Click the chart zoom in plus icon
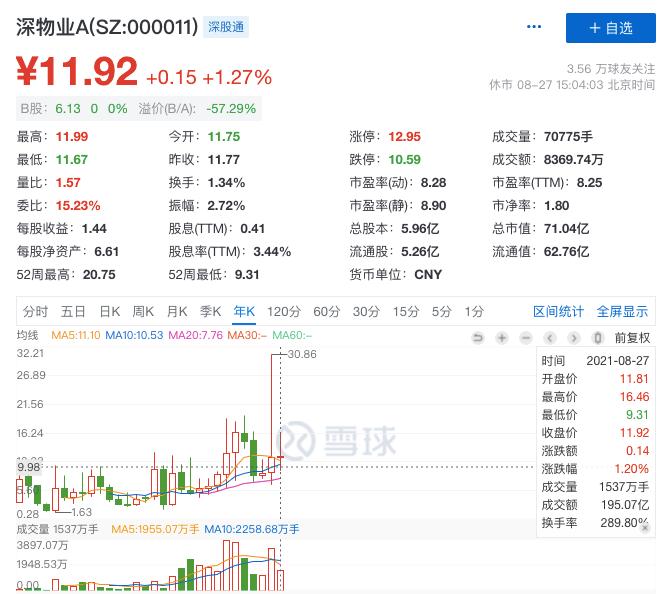 [x=502, y=338]
